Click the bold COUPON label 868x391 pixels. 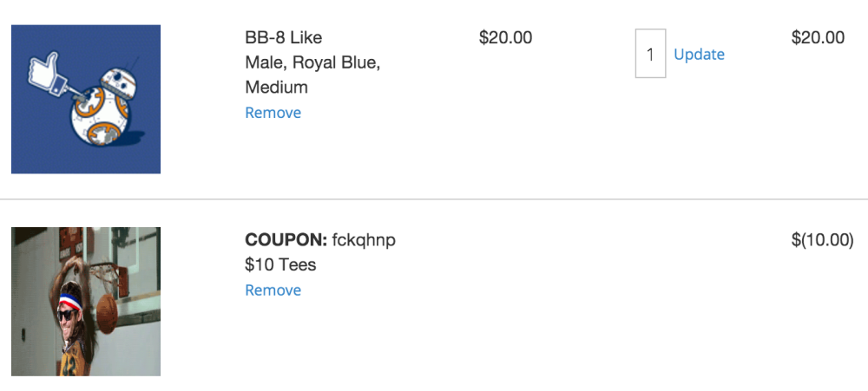[x=286, y=240]
